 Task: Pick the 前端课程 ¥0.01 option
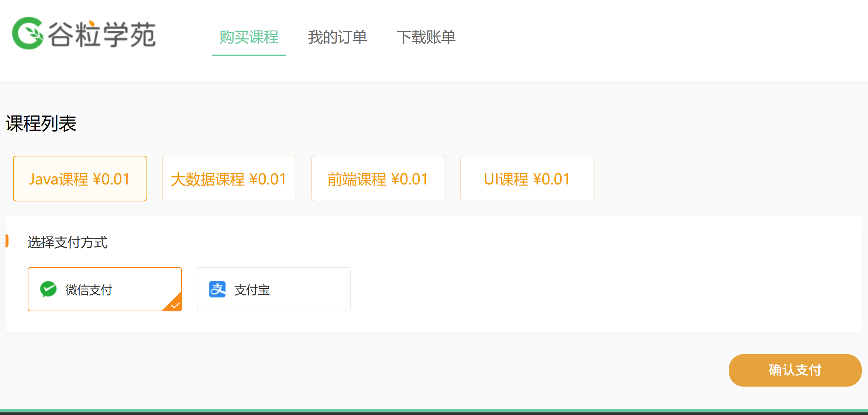click(x=378, y=179)
